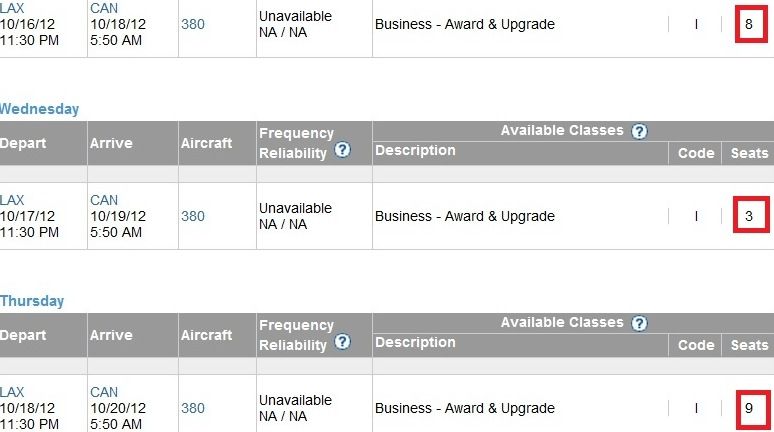Select the Thursday section heading
Screen dimensions: 774x432
(x=32, y=301)
